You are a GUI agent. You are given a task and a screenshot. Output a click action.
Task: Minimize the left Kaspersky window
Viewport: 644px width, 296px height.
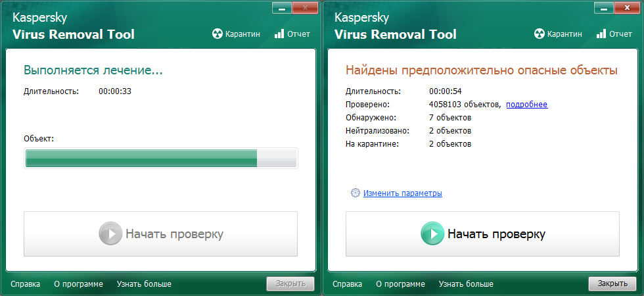click(x=281, y=7)
